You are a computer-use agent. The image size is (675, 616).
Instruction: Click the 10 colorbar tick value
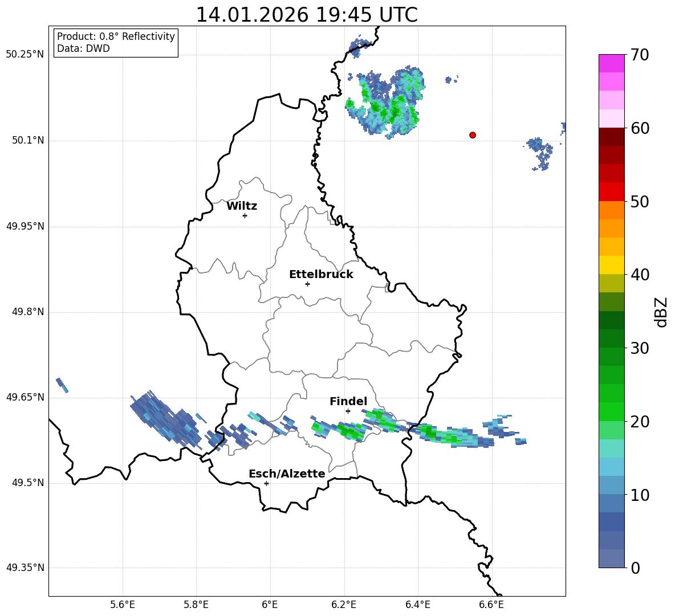click(x=640, y=495)
